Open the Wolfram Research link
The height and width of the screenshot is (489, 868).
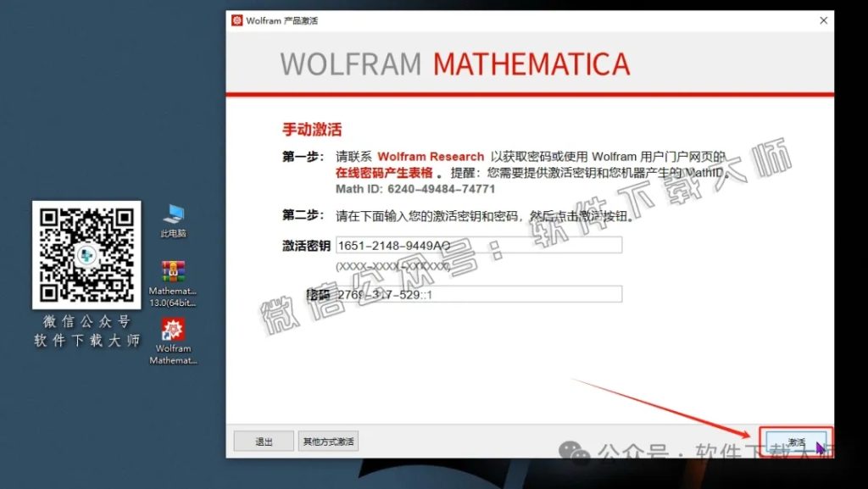tap(431, 156)
